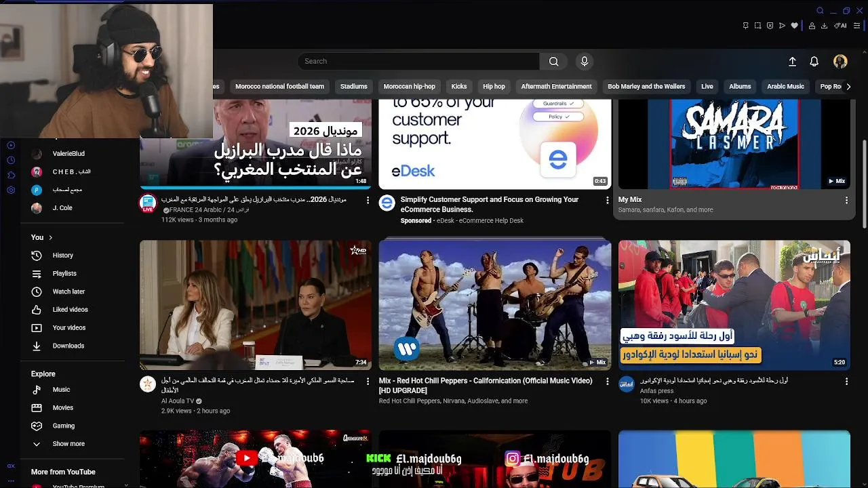
Task: Click in the YouTube Search field
Action: pyautogui.click(x=418, y=61)
